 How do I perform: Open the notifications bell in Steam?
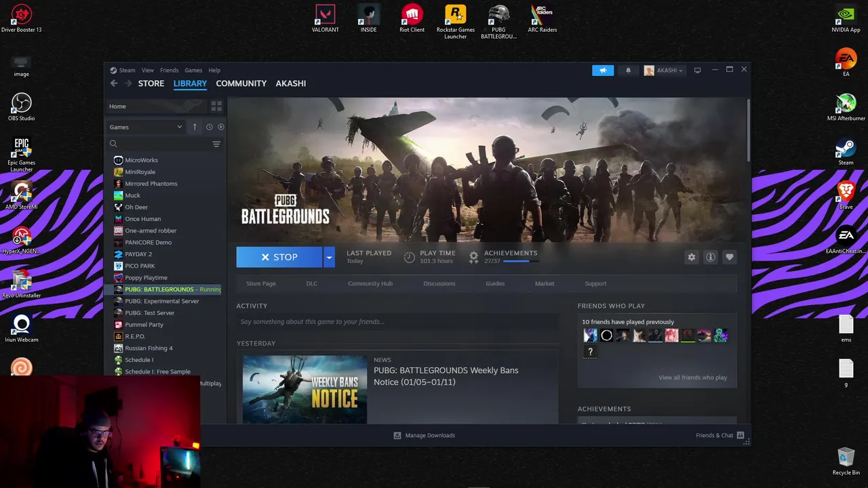[628, 70]
